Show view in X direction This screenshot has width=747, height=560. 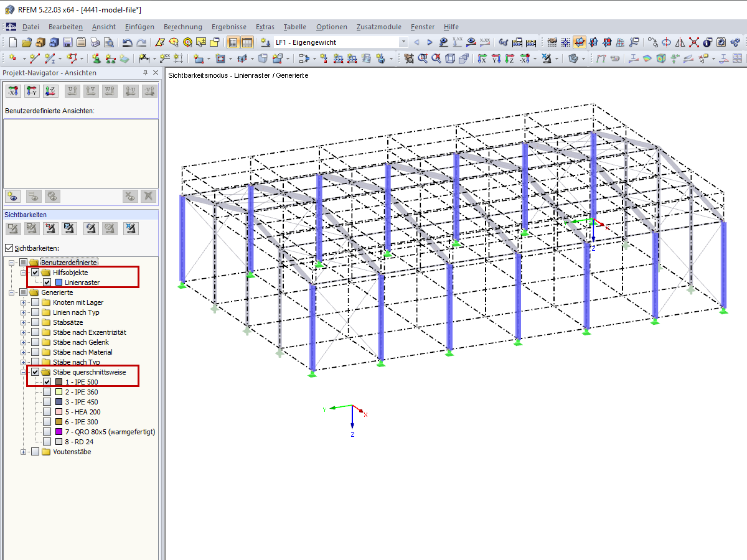pos(482,58)
